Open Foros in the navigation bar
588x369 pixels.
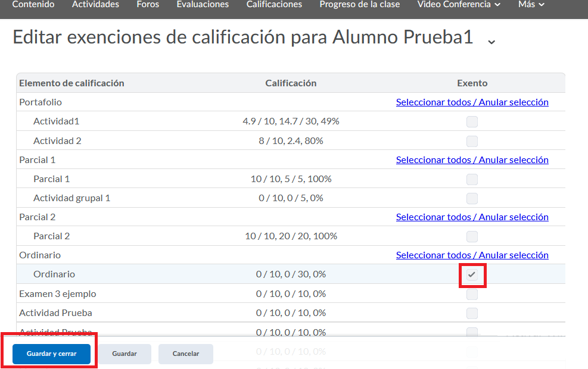[148, 5]
